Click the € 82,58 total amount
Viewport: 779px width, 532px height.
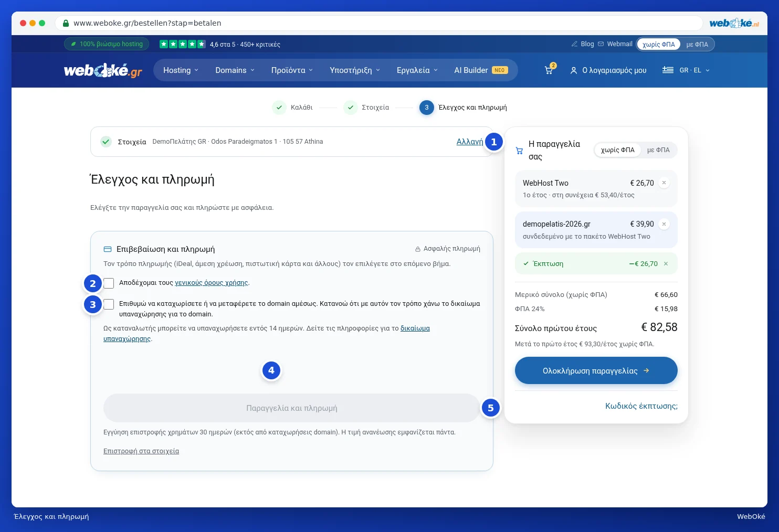click(659, 327)
